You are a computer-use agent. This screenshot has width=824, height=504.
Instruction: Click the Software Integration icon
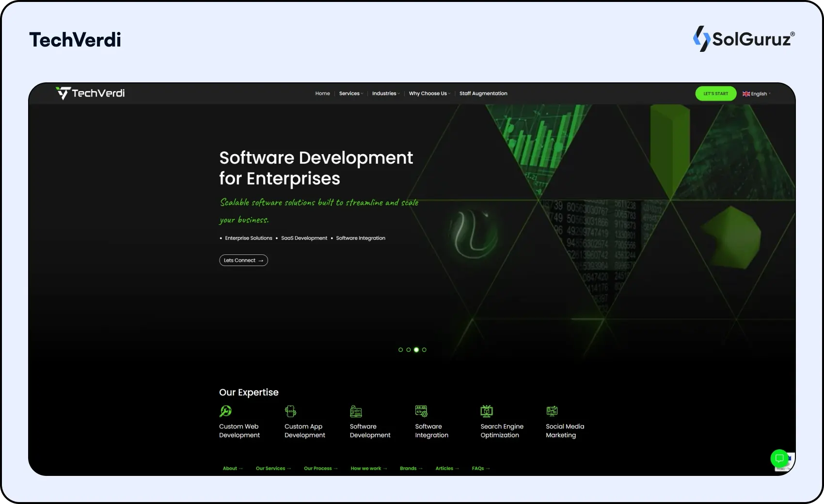421,411
